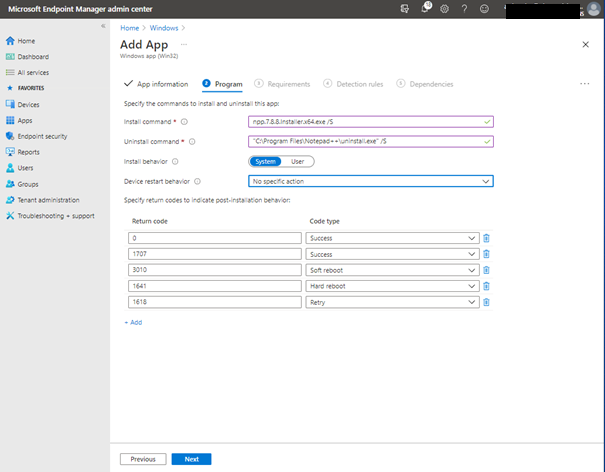Go to Requirements step tab
The width and height of the screenshot is (605, 472).
[282, 84]
